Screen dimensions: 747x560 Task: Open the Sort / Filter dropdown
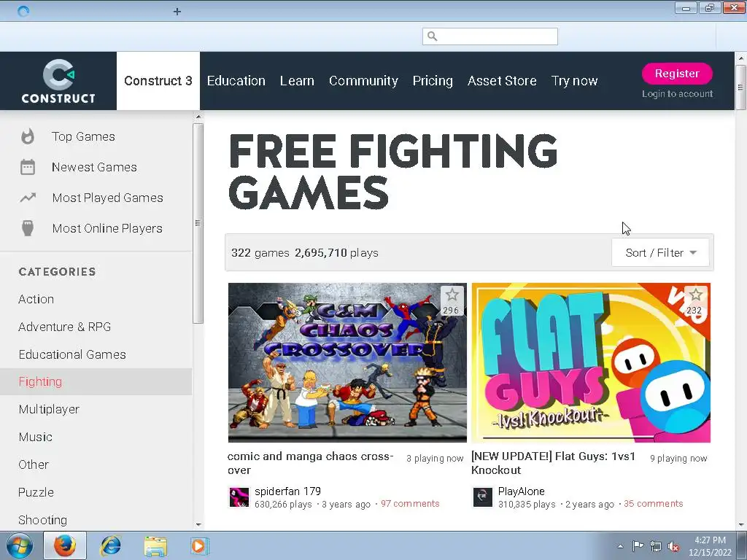(x=660, y=253)
